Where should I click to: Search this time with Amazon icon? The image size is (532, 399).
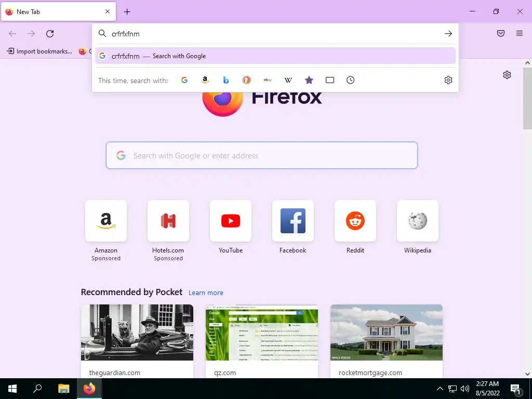coord(205,80)
